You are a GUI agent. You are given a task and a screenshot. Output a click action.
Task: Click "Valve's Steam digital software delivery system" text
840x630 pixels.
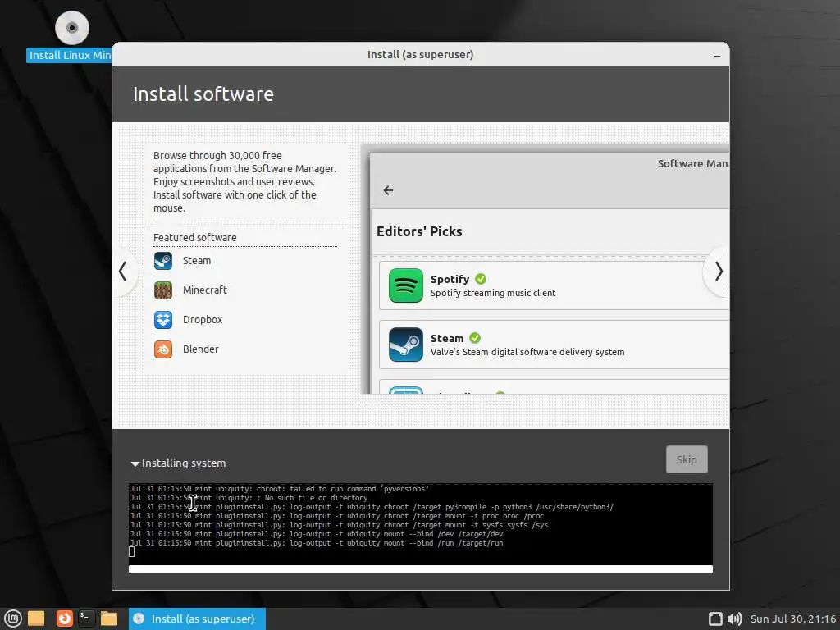(527, 352)
